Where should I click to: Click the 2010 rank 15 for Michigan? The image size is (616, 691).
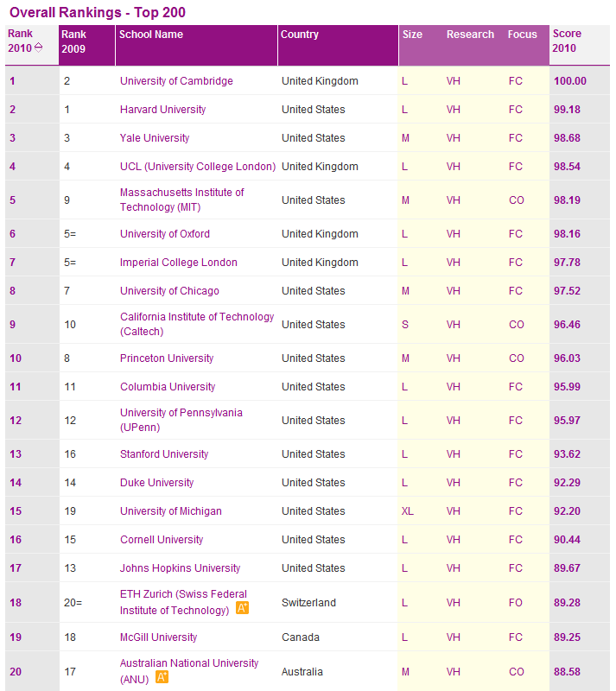point(16,511)
